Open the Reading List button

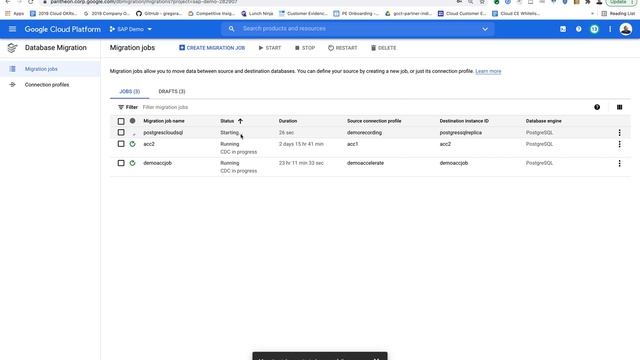[x=618, y=13]
